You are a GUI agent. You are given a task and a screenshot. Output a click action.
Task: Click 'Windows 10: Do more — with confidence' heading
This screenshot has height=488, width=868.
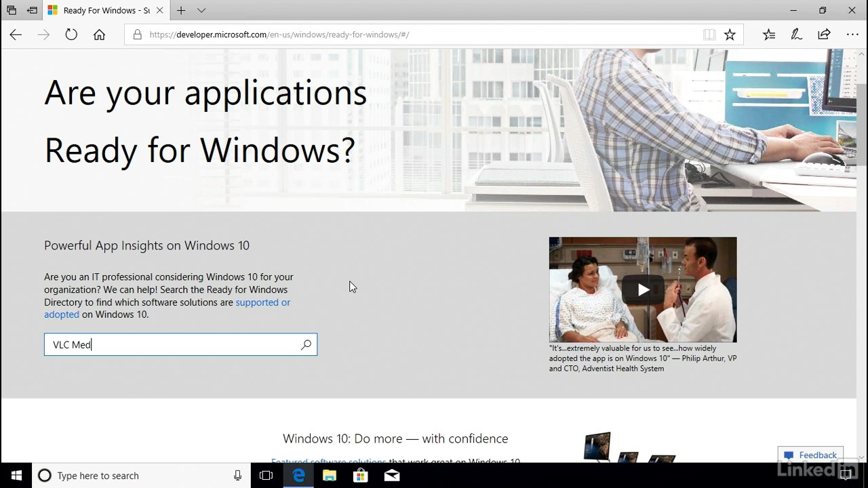[x=395, y=439]
